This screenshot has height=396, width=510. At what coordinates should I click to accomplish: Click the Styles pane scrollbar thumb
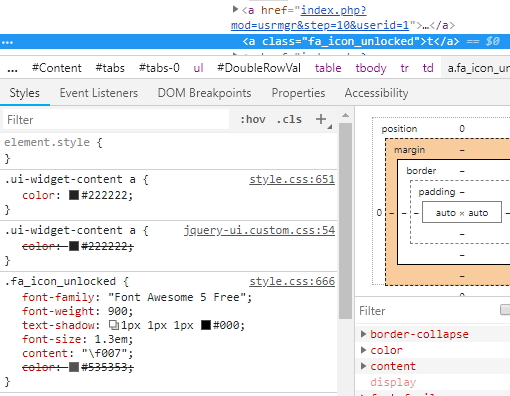click(346, 221)
